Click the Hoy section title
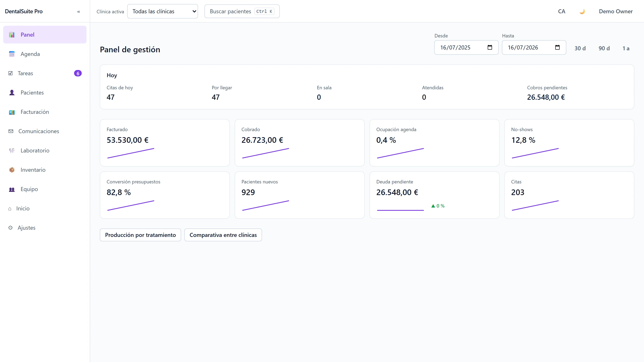Image resolution: width=644 pixels, height=362 pixels. click(112, 75)
